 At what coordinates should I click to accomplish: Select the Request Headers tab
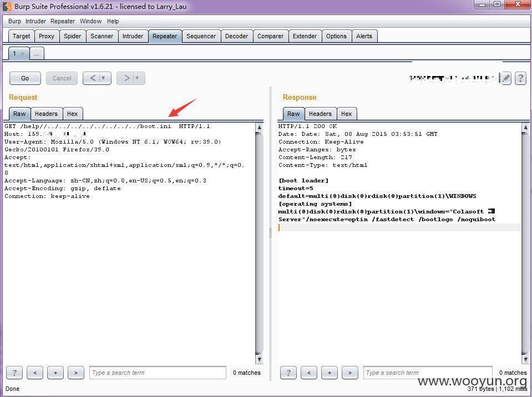pyautogui.click(x=46, y=114)
